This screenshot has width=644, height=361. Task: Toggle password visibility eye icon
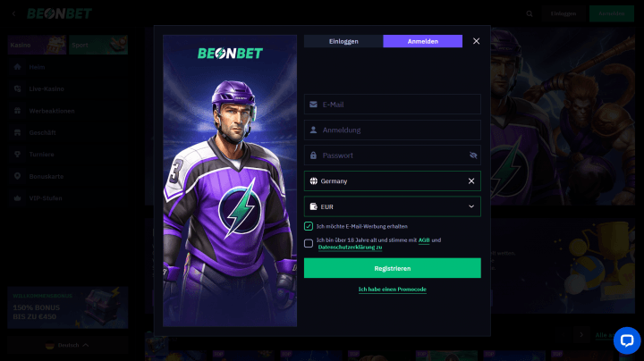[x=473, y=155]
